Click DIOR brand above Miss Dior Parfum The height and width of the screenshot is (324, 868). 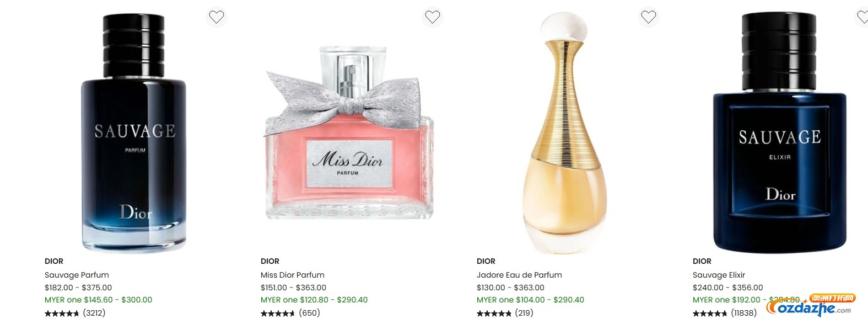point(270,261)
